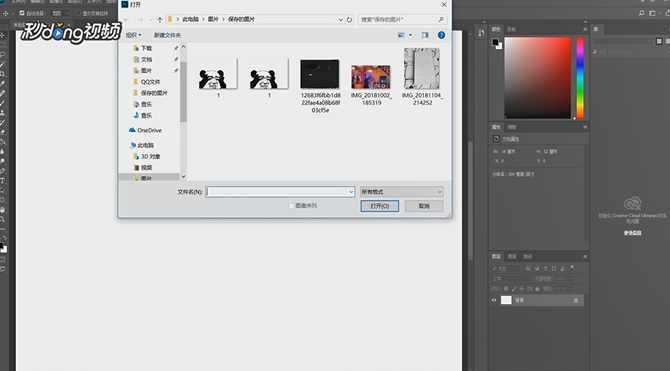Expand the address bar path history dropdown
This screenshot has width=670, height=371.
tap(341, 19)
